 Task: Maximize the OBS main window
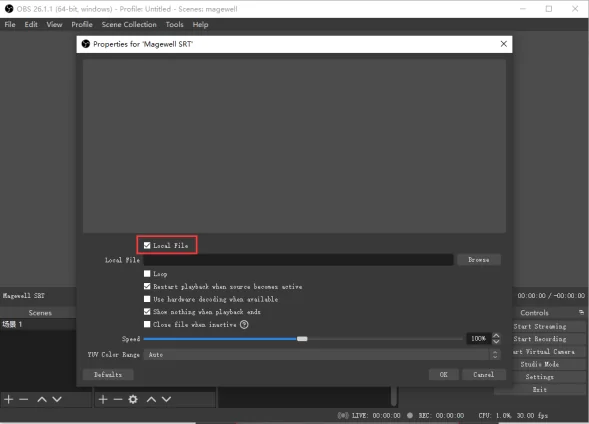[x=549, y=9]
